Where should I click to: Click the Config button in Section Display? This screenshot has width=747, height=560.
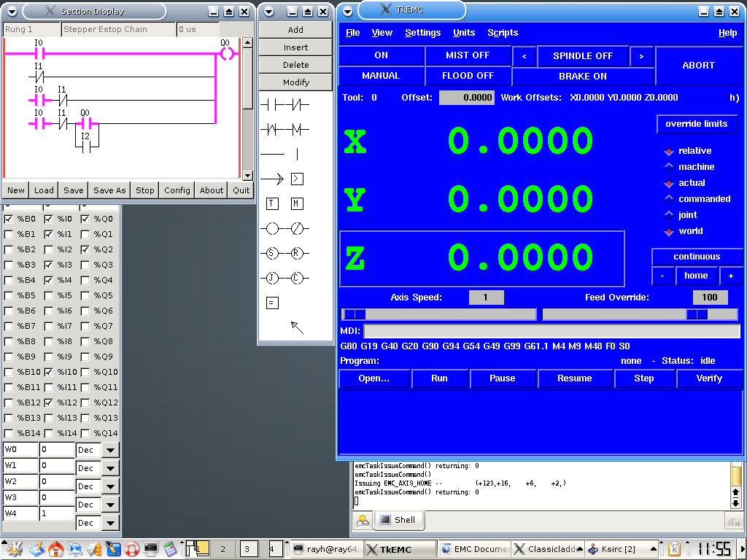[x=177, y=190]
